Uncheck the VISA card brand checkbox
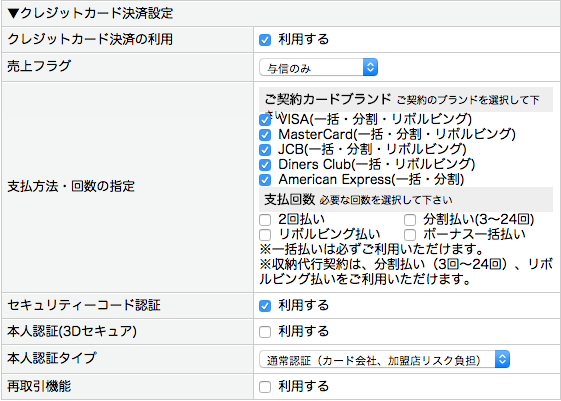 265,119
